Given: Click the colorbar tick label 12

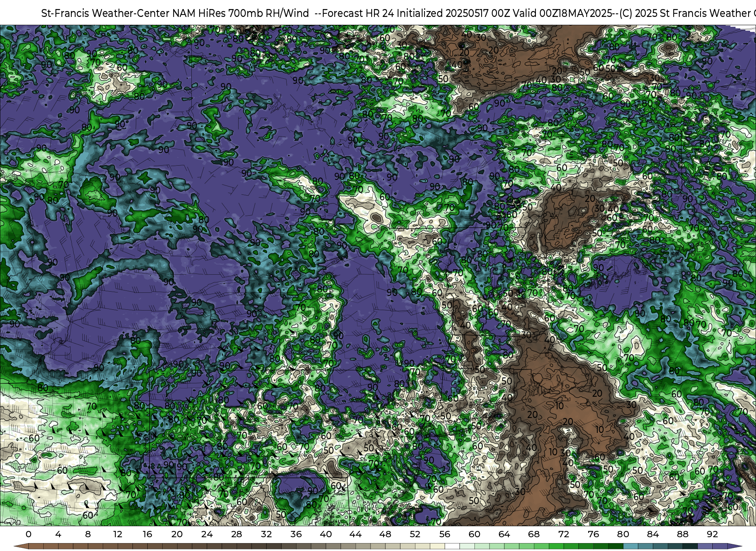Looking at the screenshot, I should [118, 534].
